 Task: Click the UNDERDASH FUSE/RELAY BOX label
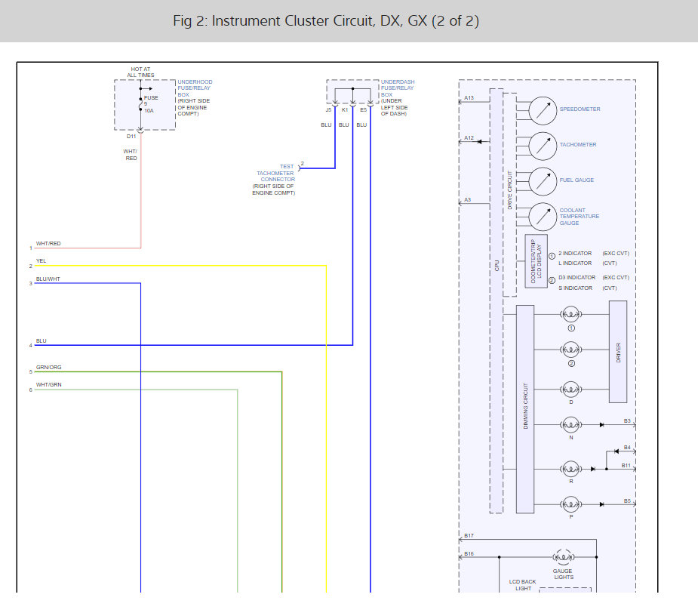[398, 88]
